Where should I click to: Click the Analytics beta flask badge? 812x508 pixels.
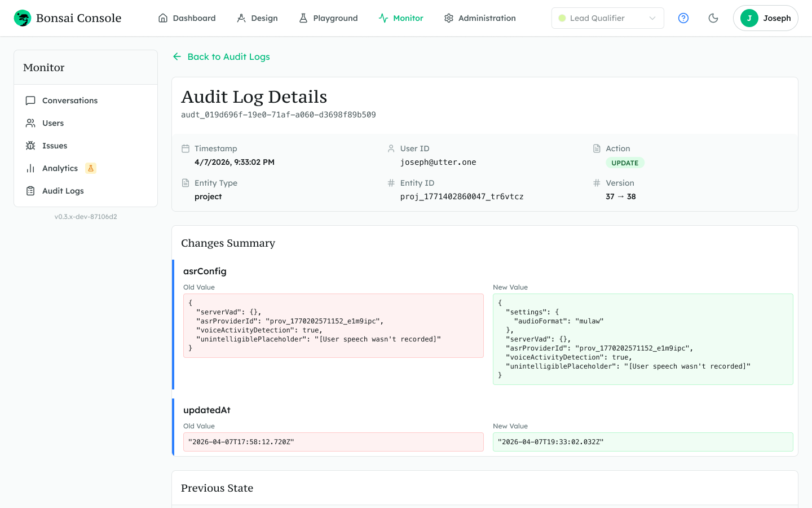click(x=90, y=168)
